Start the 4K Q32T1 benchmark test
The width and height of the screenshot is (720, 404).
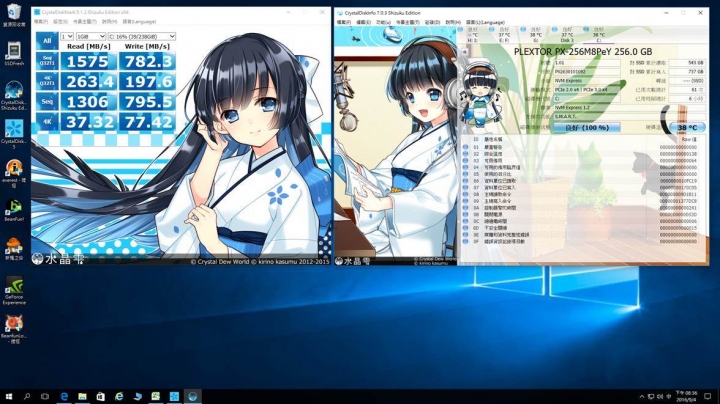[x=47, y=81]
